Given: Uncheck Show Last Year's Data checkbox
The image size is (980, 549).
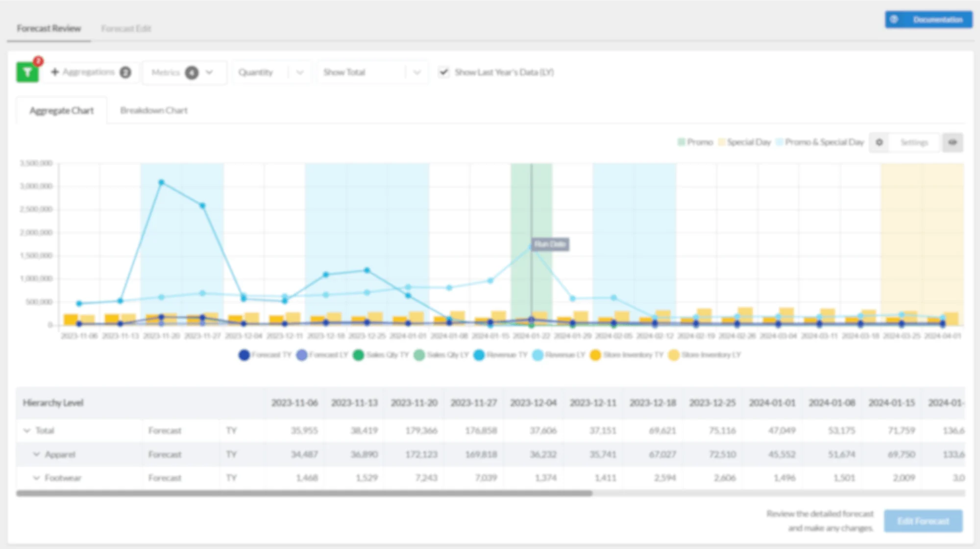Looking at the screenshot, I should [443, 72].
